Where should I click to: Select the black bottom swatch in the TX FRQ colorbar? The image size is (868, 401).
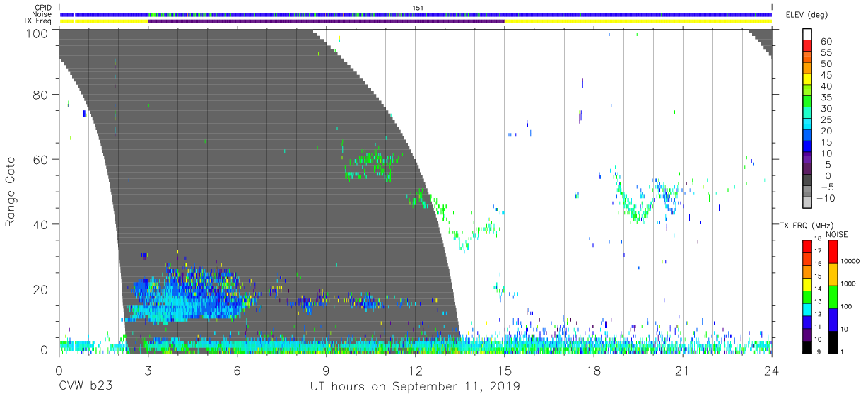pyautogui.click(x=807, y=347)
